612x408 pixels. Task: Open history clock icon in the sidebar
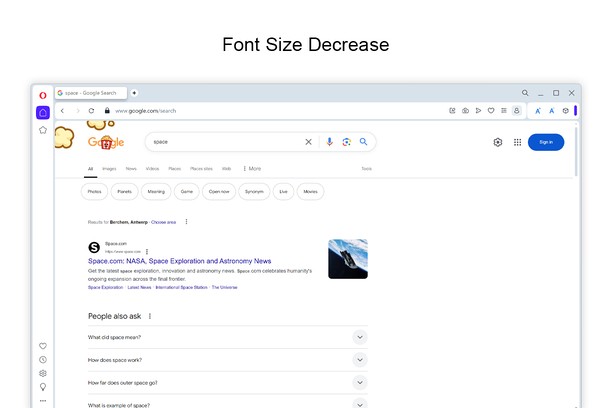[43, 360]
